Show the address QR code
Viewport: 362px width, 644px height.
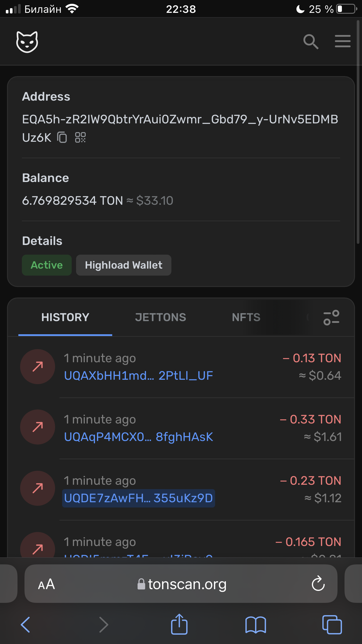(x=80, y=137)
